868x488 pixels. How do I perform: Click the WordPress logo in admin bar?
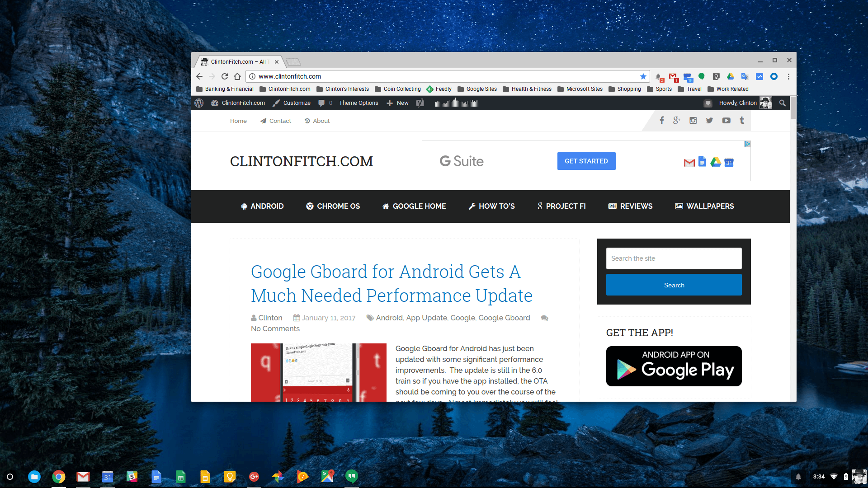click(x=199, y=103)
